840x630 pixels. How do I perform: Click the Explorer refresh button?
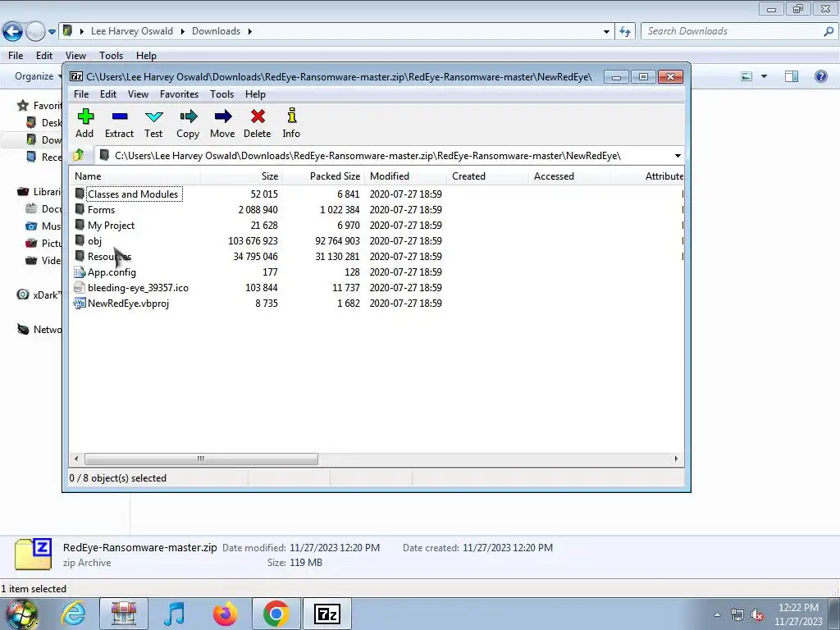pos(624,32)
